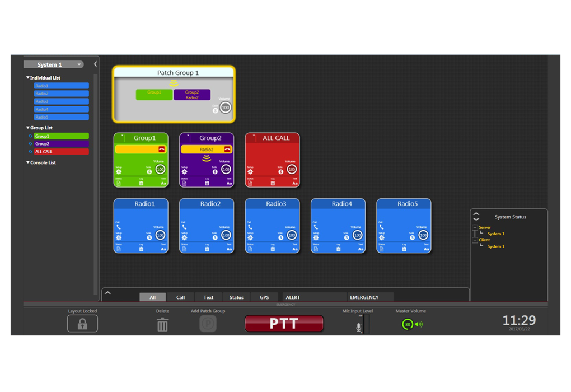The image size is (571, 392).
Task: Open the Group1 card header dropdown arrow
Action: pos(123,136)
